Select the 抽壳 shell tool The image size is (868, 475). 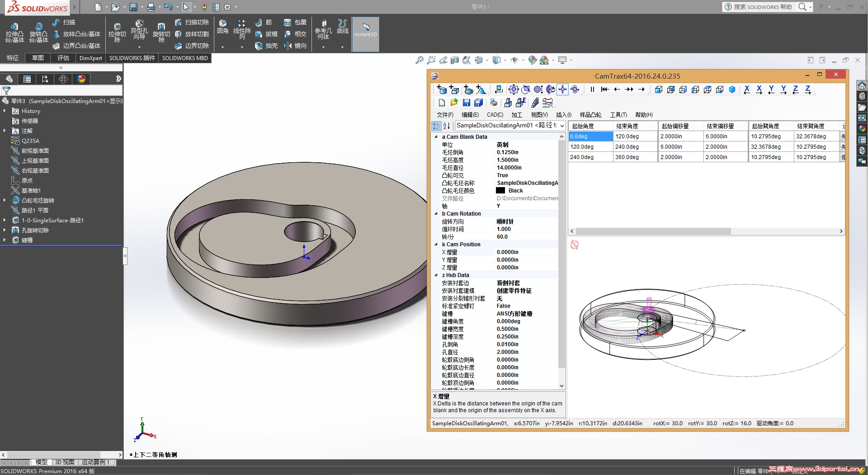(267, 46)
